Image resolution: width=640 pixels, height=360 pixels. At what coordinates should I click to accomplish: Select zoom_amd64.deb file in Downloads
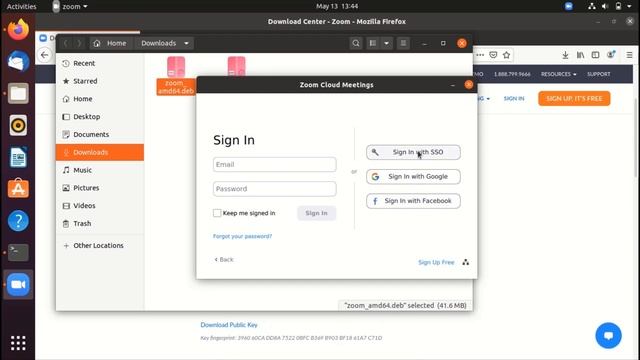[x=176, y=76]
